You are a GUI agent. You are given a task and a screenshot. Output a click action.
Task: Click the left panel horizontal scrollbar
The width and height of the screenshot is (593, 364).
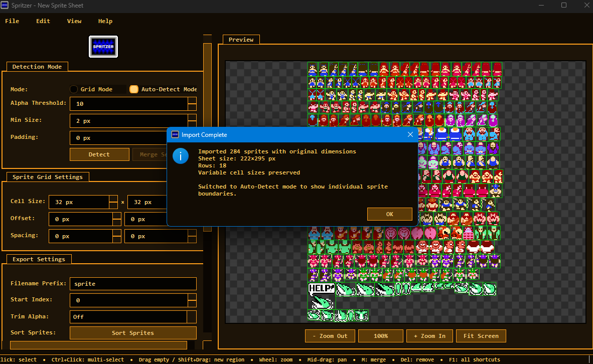pos(98,345)
